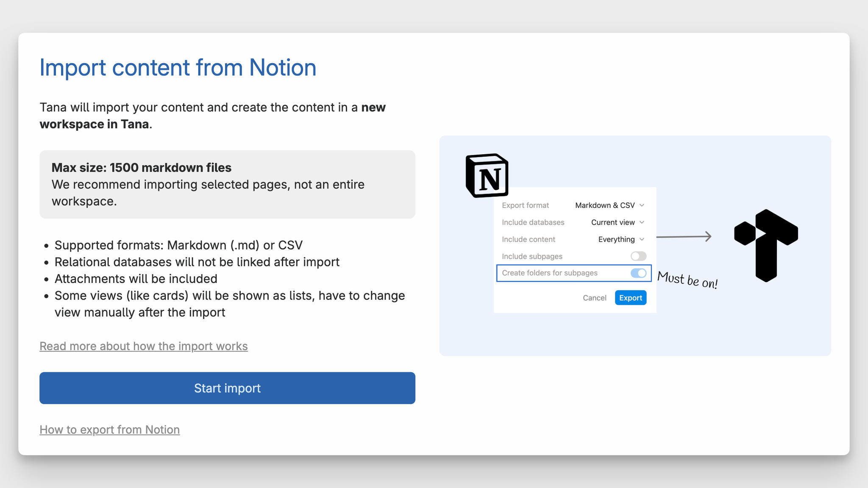Click the Import content from Notion heading
Screen dimensions: 868x488
click(x=178, y=67)
